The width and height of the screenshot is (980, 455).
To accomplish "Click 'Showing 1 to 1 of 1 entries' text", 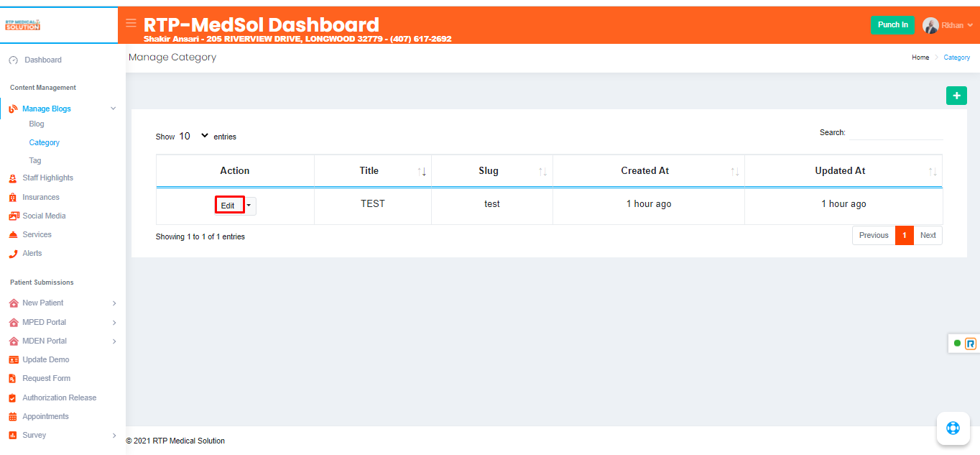I will point(200,236).
